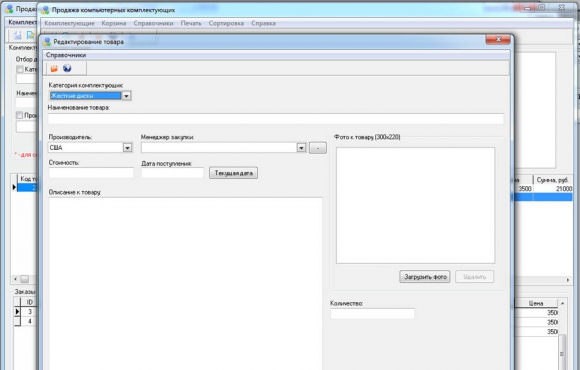
Task: Click the document icon in background window toolbar
Action: [x=31, y=36]
